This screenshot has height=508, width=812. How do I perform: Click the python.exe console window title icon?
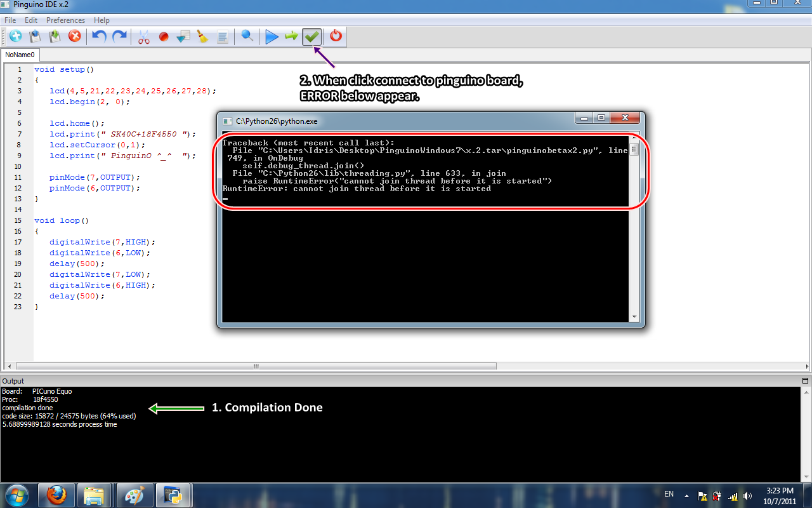228,120
